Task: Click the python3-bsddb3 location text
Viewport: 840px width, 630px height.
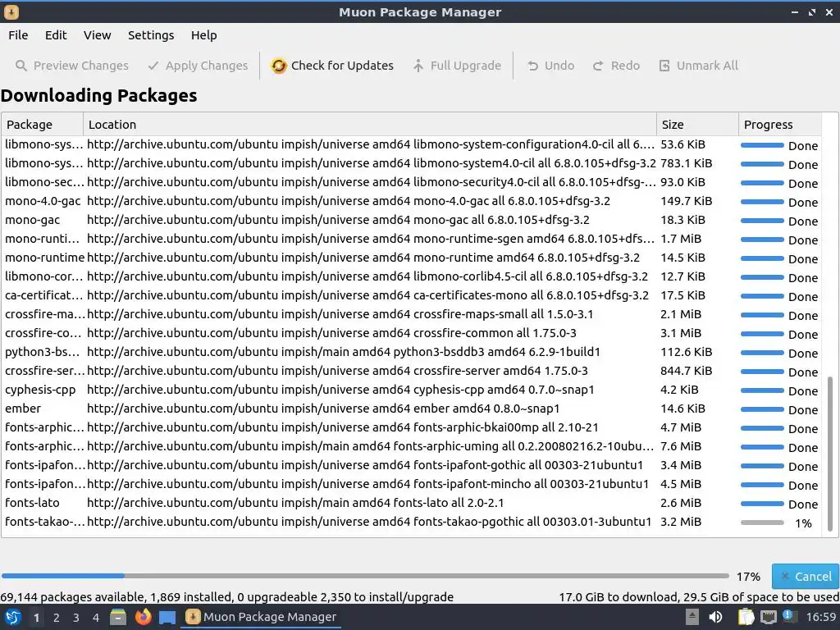Action: pyautogui.click(x=344, y=352)
